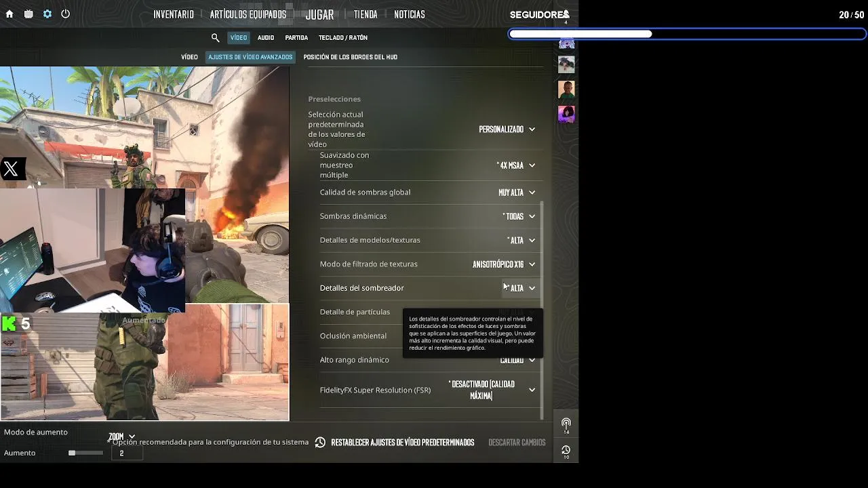Open the Noticias menu

click(x=410, y=14)
